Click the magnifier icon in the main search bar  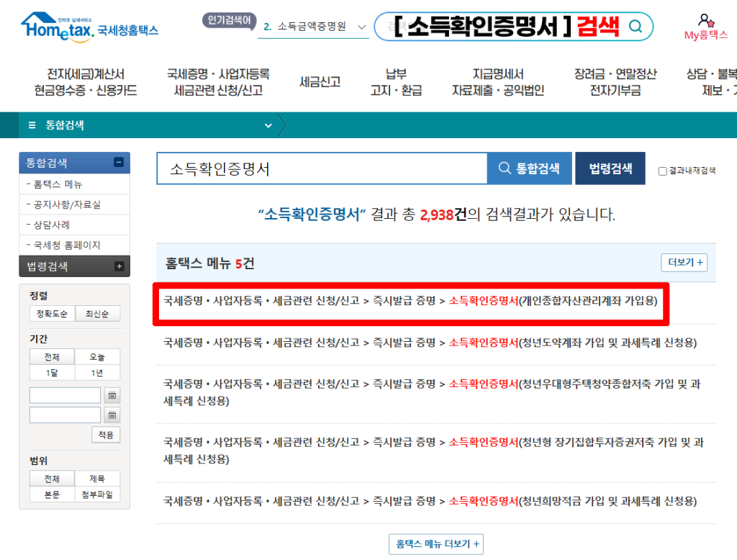(x=634, y=27)
